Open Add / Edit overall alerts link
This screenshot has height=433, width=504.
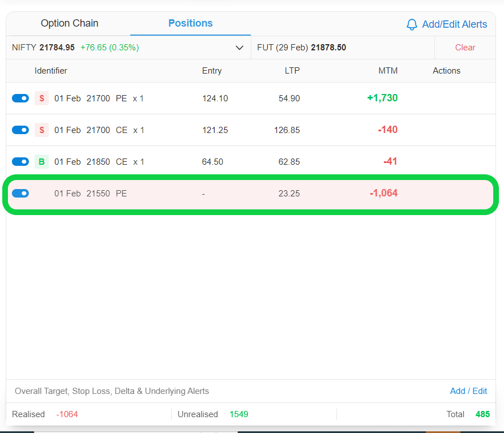pos(468,391)
